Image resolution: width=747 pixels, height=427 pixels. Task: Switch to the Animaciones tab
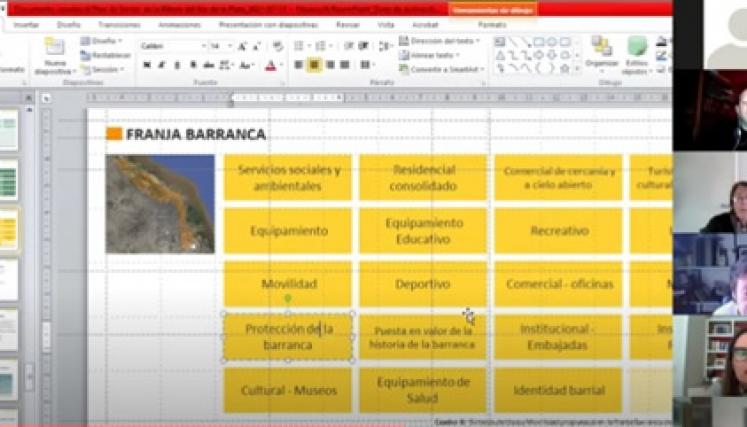[x=179, y=24]
